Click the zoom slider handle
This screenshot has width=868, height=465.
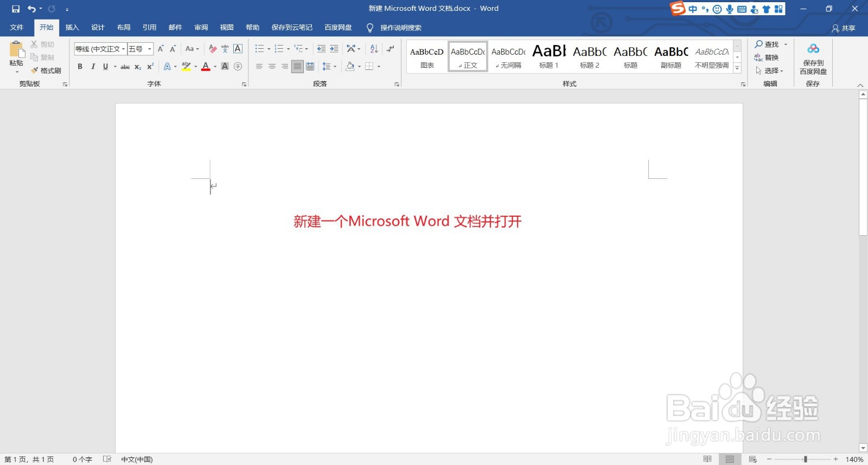click(x=806, y=459)
